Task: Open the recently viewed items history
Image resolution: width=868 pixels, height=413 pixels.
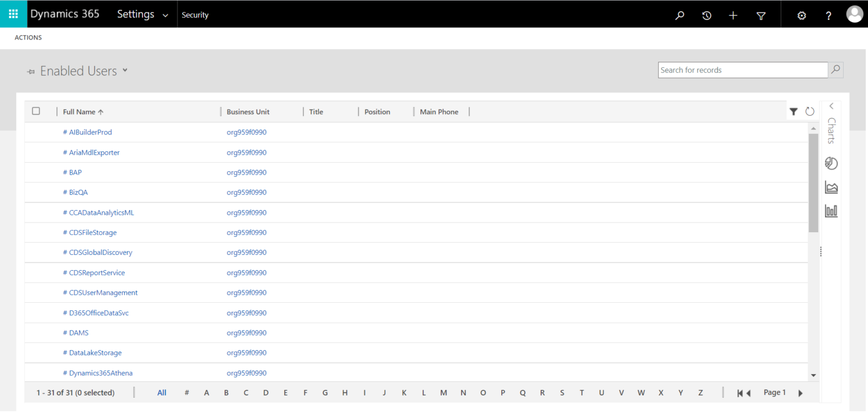Action: [706, 14]
